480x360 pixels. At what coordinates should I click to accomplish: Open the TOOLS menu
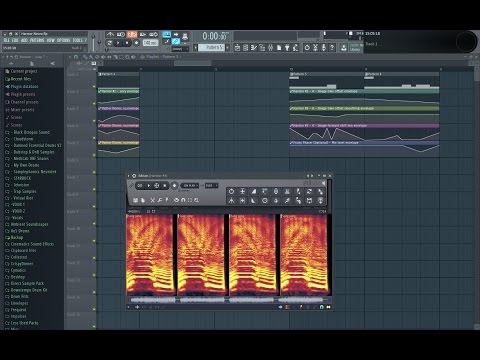pos(77,40)
